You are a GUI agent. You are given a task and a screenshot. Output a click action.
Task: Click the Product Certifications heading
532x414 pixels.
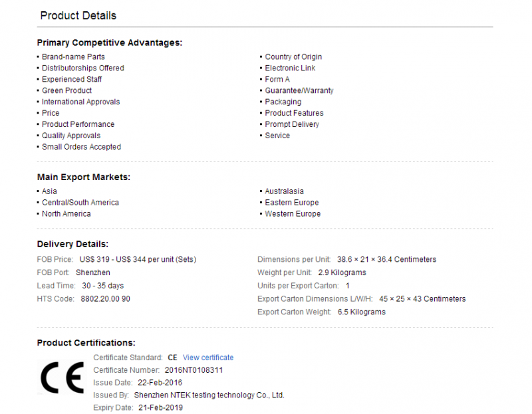[86, 343]
